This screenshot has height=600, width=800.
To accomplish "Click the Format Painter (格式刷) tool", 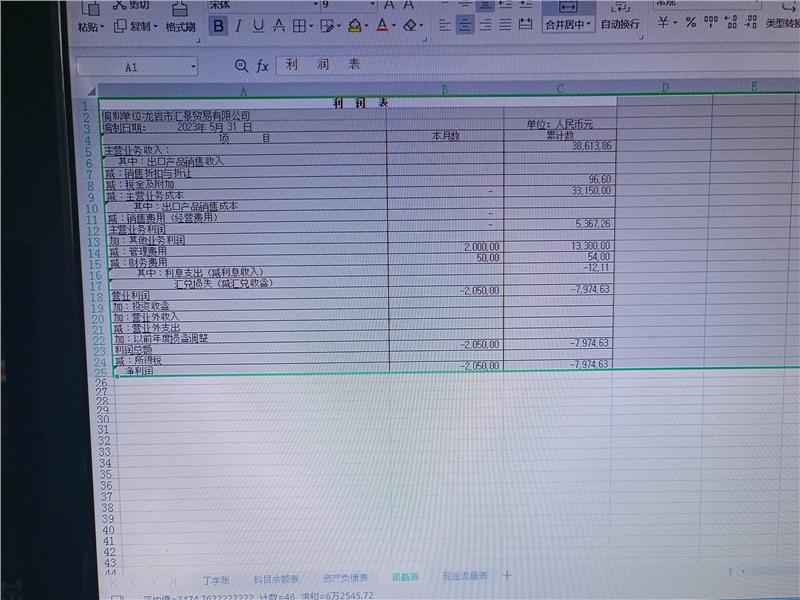I will coord(180,26).
